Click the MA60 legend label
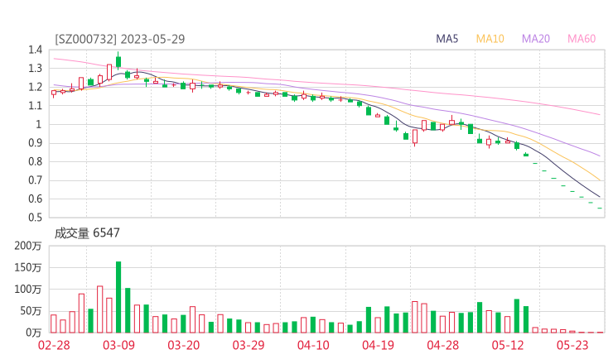 click(x=582, y=39)
